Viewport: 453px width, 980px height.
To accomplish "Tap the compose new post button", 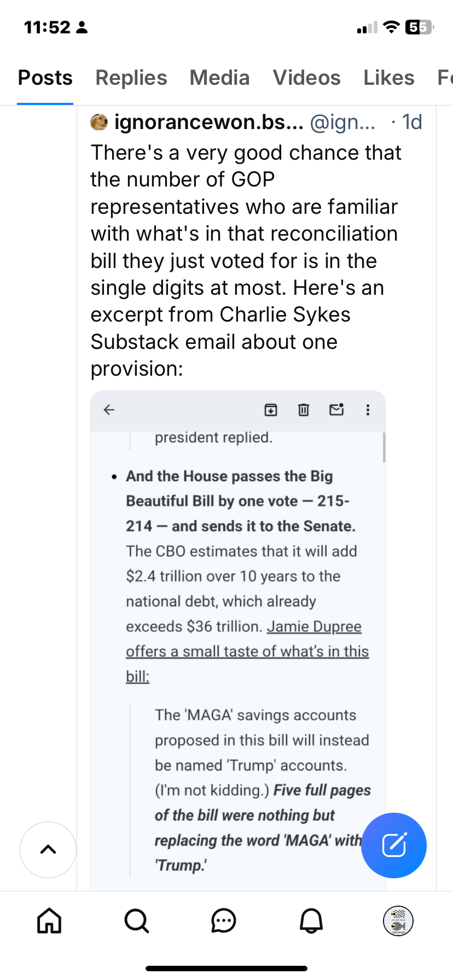I will pyautogui.click(x=394, y=845).
